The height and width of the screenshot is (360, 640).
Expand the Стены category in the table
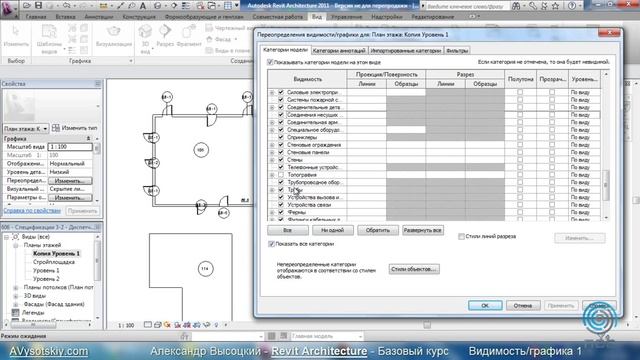pos(272,160)
